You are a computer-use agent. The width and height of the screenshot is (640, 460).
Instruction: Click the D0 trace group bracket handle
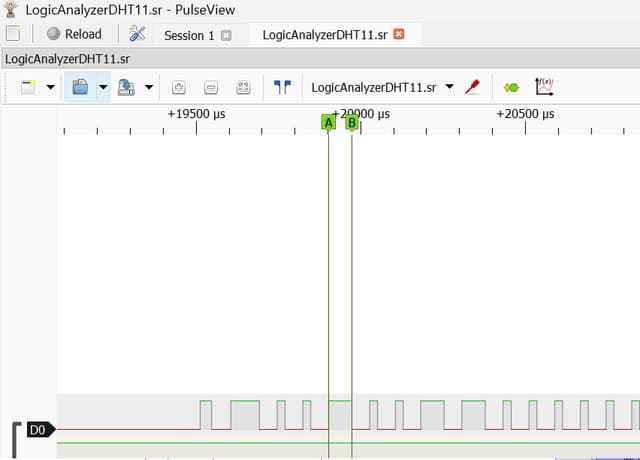click(16, 440)
